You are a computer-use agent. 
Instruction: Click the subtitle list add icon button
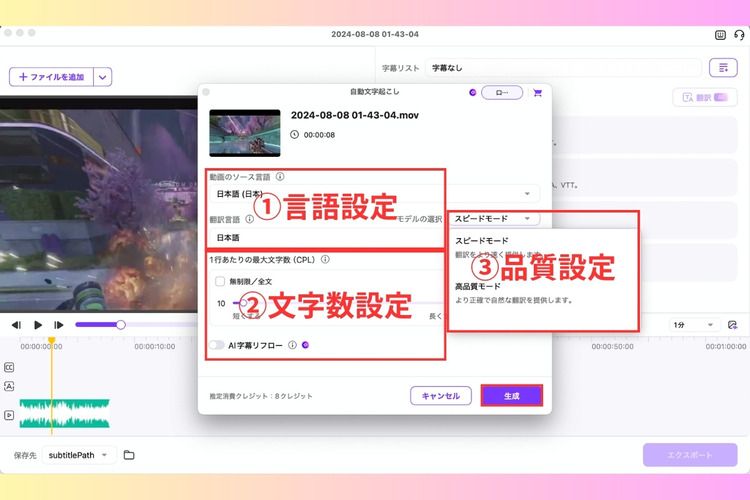coord(723,68)
